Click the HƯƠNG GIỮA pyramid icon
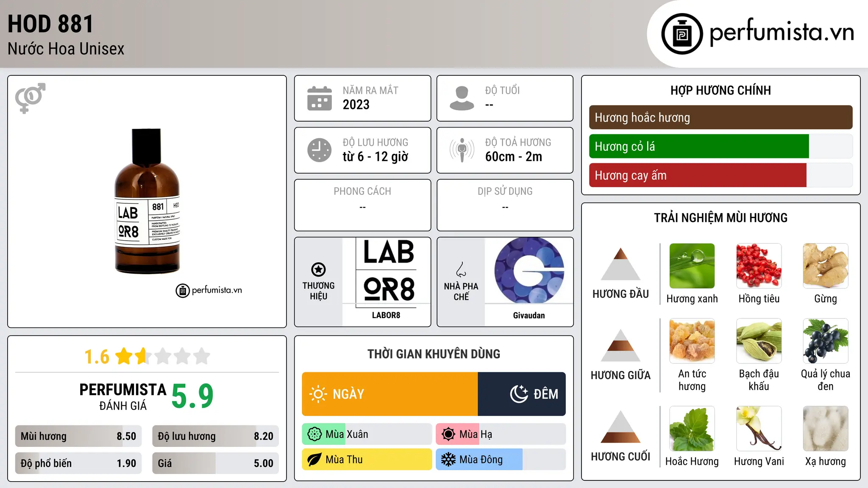 620,345
